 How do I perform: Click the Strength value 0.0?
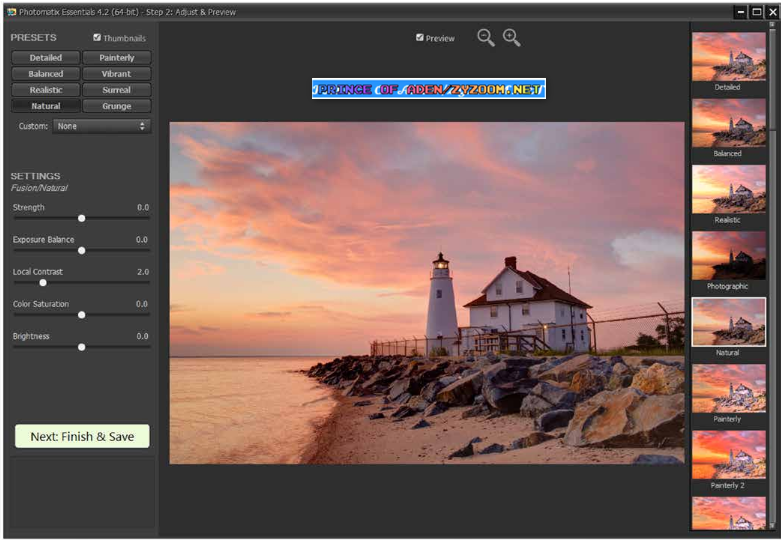pos(143,207)
